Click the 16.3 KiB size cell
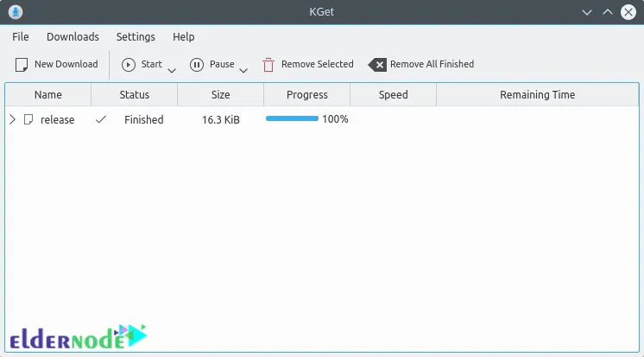Screen dimensions: 644x357 220,119
